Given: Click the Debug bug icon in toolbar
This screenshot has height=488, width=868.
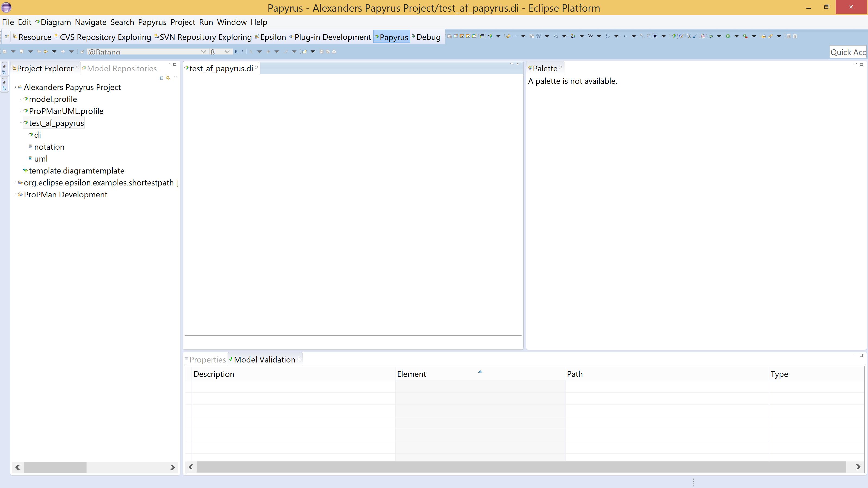Looking at the screenshot, I should [x=711, y=36].
